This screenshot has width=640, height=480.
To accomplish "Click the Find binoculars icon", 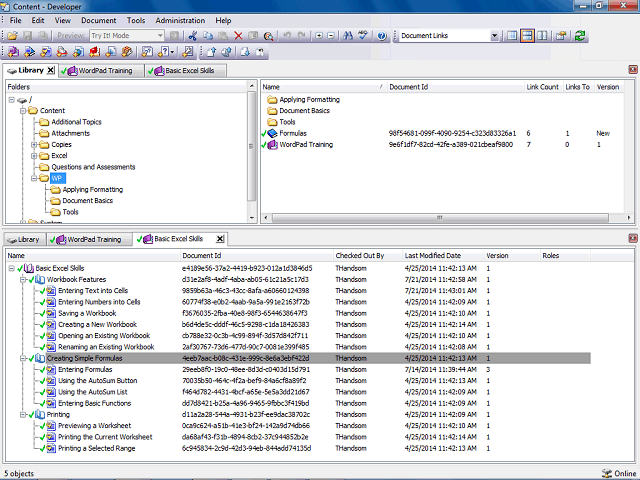I will [x=348, y=36].
